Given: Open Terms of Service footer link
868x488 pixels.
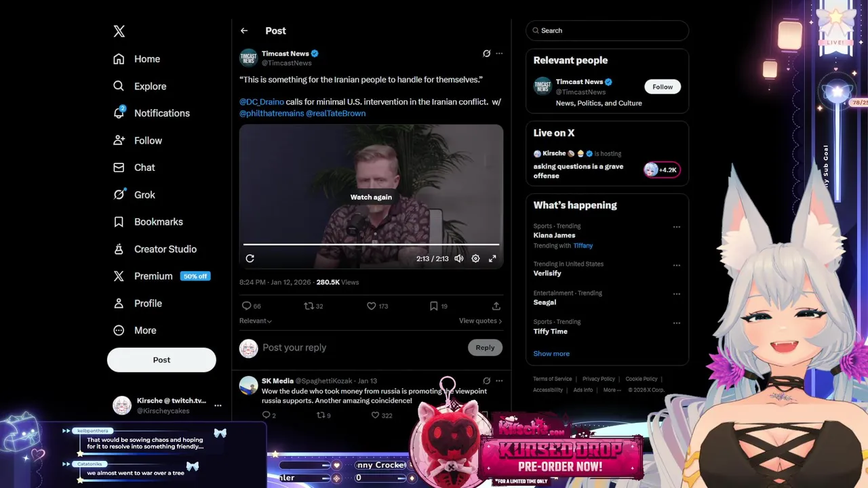Looking at the screenshot, I should 552,379.
